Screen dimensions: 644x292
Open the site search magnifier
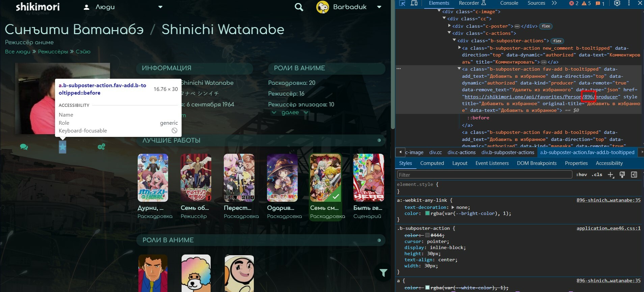coord(299,7)
